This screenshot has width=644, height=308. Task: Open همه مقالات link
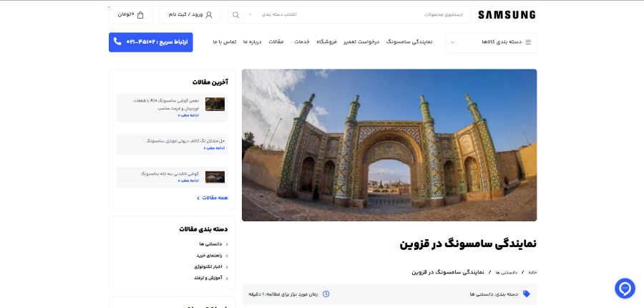[213, 198]
